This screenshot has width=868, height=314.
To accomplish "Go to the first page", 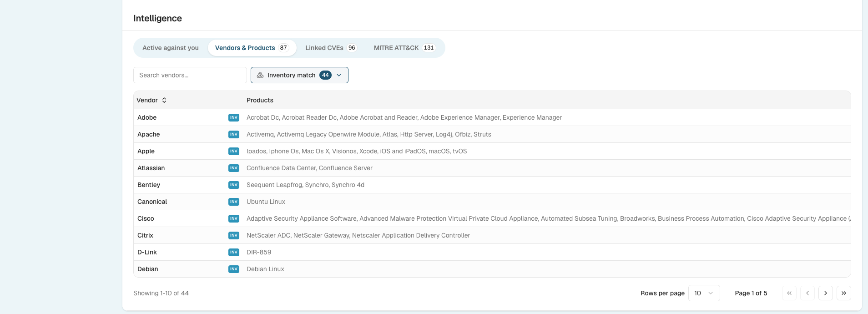I will click(789, 293).
